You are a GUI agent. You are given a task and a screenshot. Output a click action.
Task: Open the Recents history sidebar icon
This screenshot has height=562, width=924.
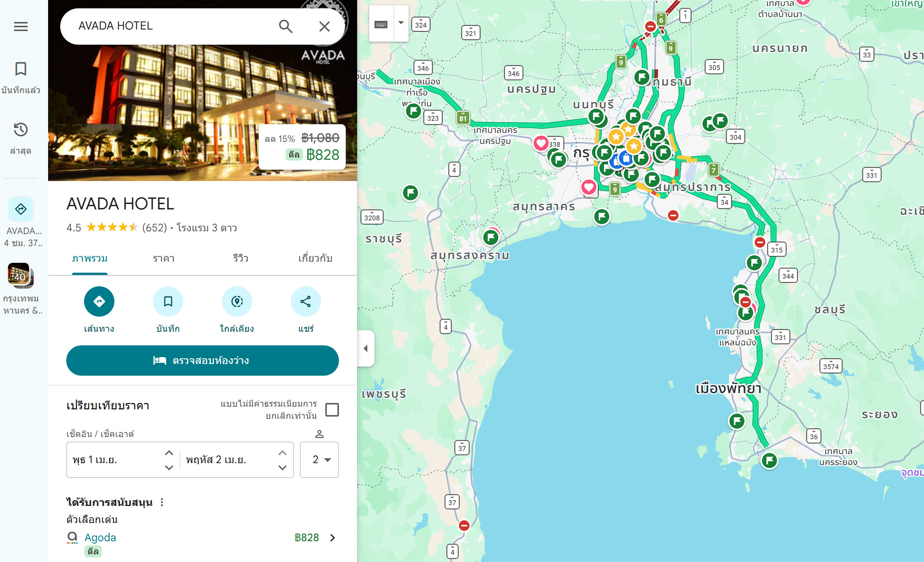pos(21,130)
